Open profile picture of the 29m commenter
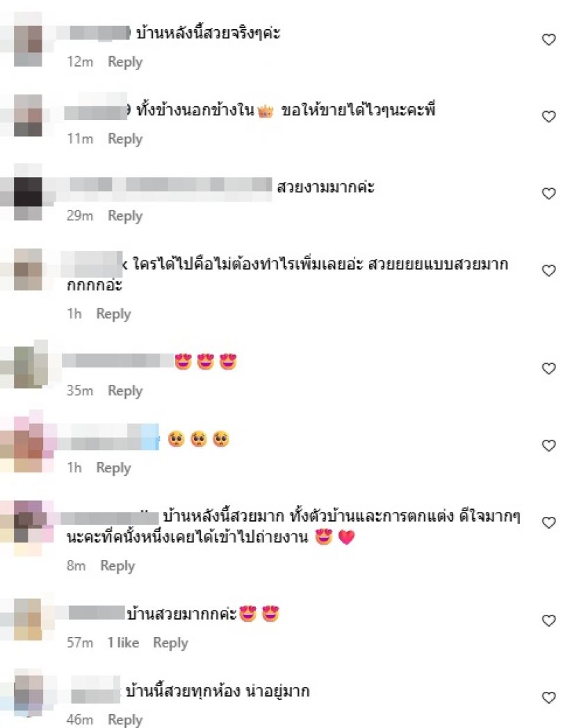The width and height of the screenshot is (570, 728). coord(28,192)
